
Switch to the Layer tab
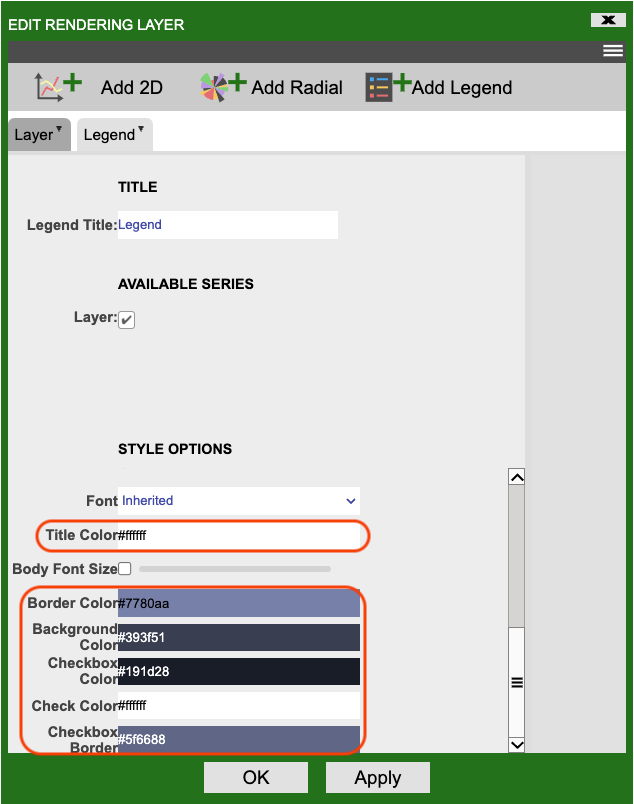(33, 135)
